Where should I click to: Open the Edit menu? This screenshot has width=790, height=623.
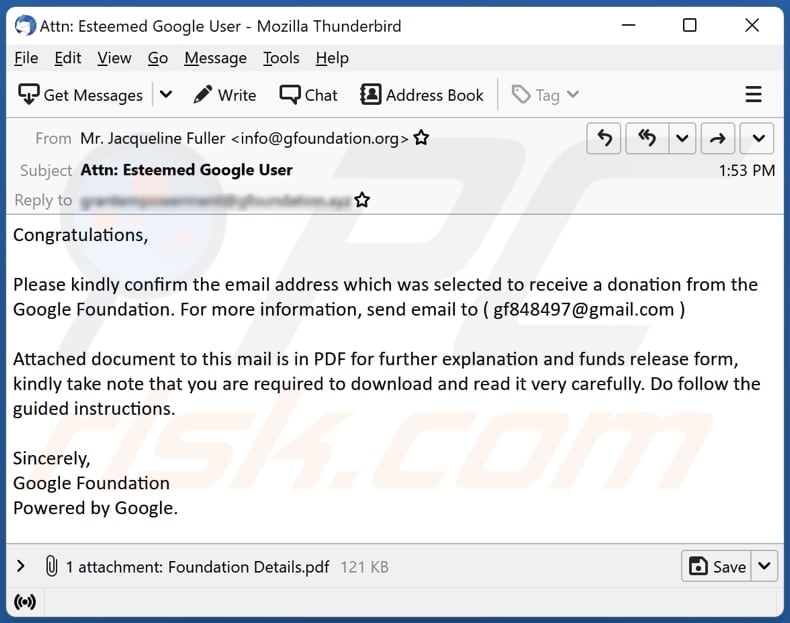[x=68, y=58]
